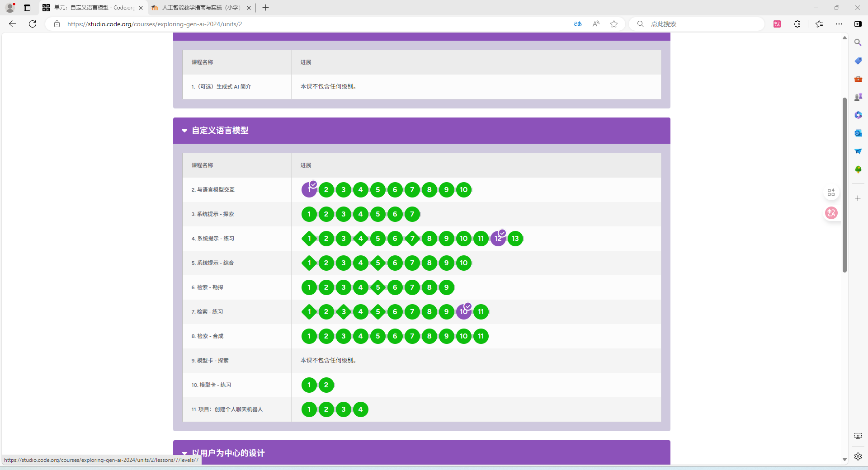This screenshot has height=470, width=868.
Task: Click the vertical page scrollbar thumb
Action: coord(844,185)
